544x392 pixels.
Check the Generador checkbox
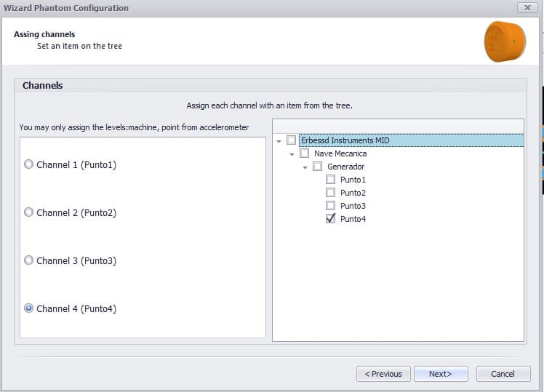pos(317,166)
